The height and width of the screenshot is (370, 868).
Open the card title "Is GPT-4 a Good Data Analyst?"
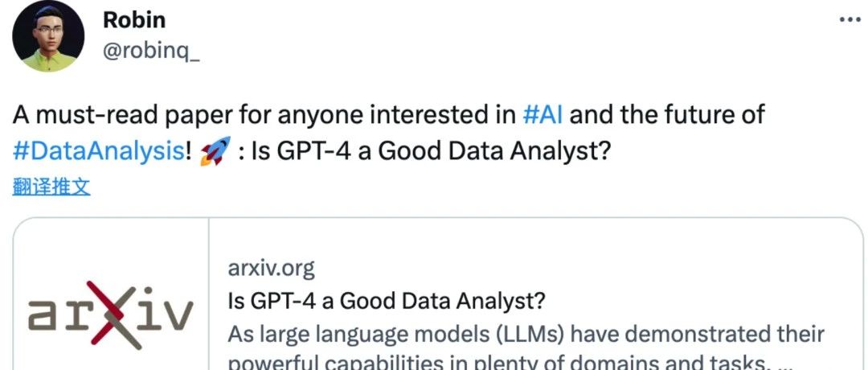click(387, 302)
